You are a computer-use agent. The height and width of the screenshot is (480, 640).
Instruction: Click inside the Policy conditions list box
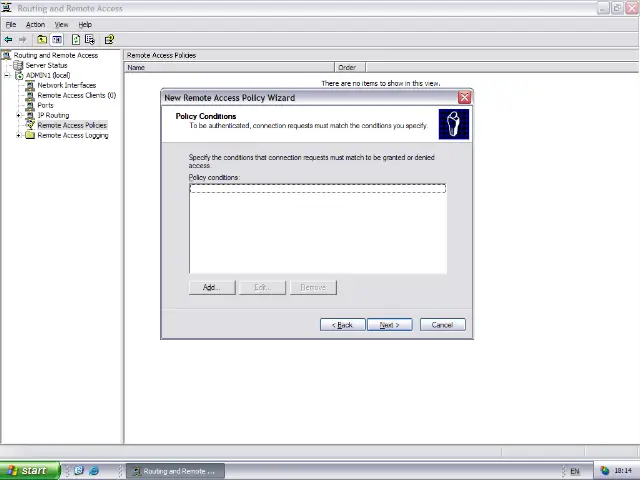[318, 229]
